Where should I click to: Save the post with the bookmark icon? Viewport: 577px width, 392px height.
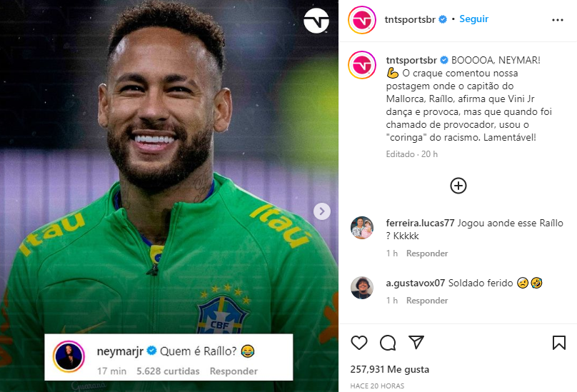559,343
